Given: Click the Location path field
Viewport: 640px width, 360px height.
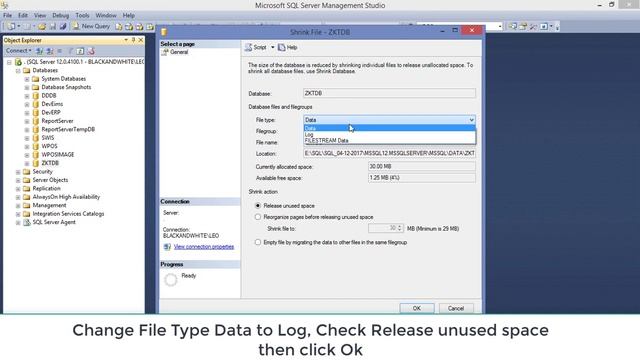Looking at the screenshot, I should pyautogui.click(x=389, y=153).
